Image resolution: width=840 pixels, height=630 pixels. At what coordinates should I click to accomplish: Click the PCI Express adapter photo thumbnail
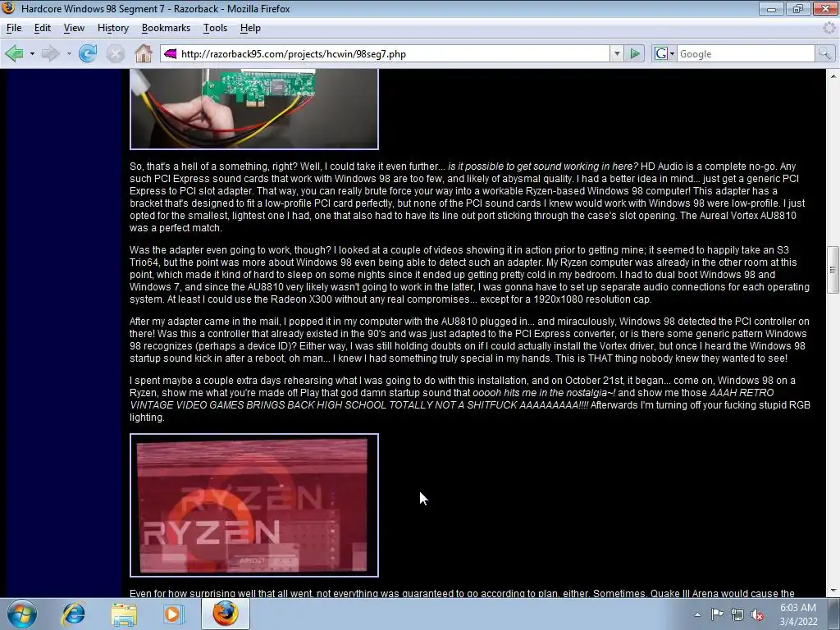point(254,109)
